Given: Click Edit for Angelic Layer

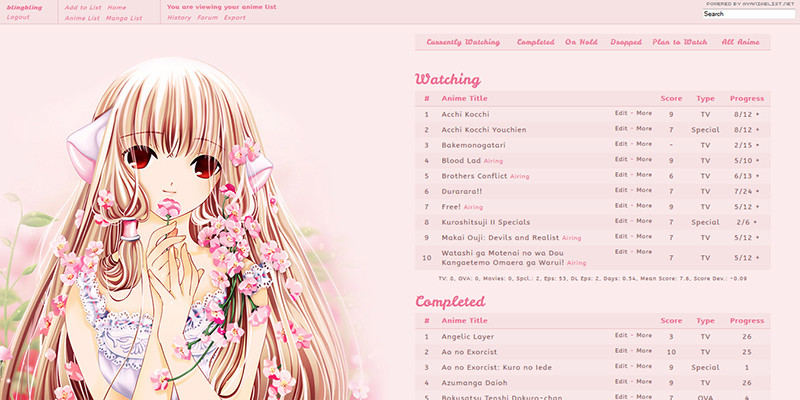Looking at the screenshot, I should (x=621, y=335).
